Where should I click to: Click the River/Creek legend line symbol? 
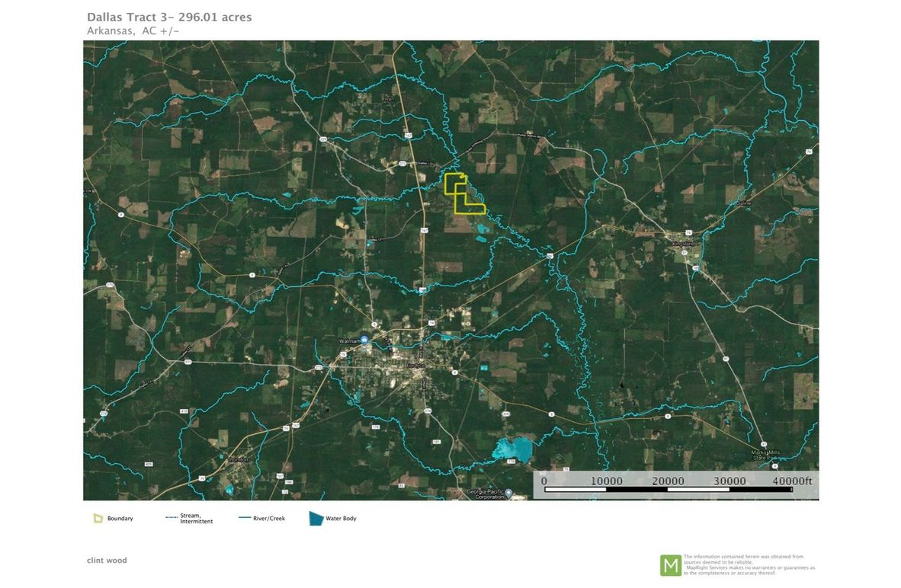click(x=245, y=519)
